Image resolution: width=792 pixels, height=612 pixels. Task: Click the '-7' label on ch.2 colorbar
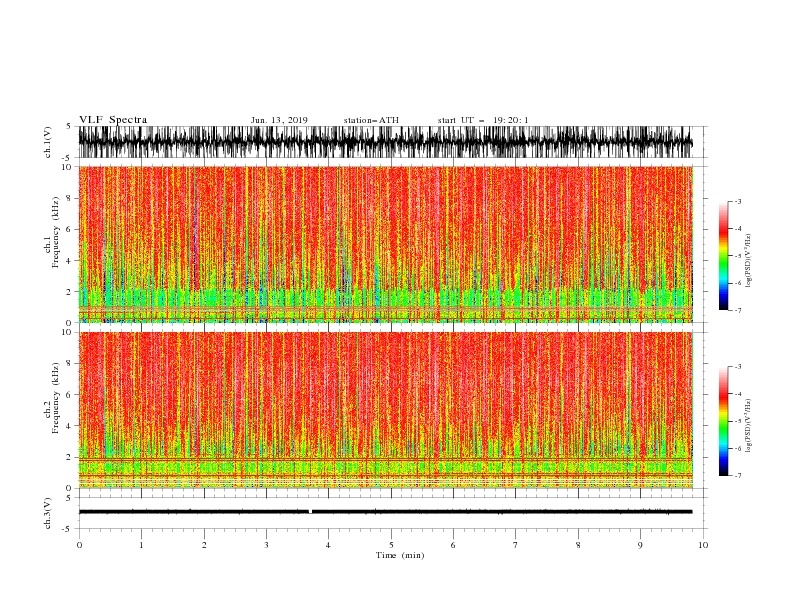tap(737, 476)
